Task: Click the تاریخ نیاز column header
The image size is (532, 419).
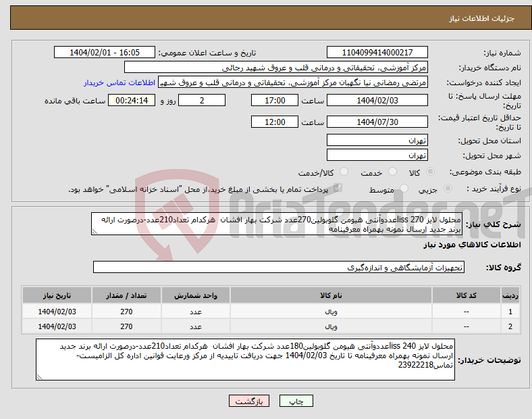Action: pyautogui.click(x=57, y=295)
